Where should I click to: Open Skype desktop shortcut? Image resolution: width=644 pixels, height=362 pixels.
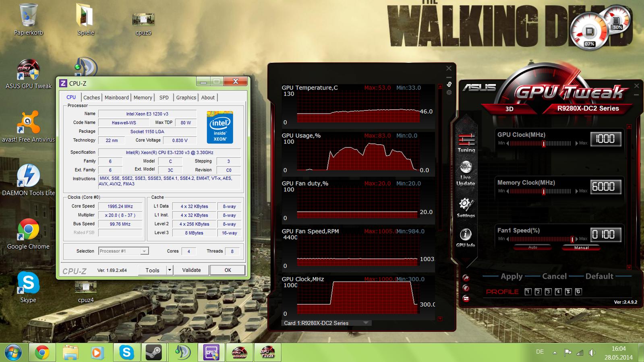tap(28, 287)
